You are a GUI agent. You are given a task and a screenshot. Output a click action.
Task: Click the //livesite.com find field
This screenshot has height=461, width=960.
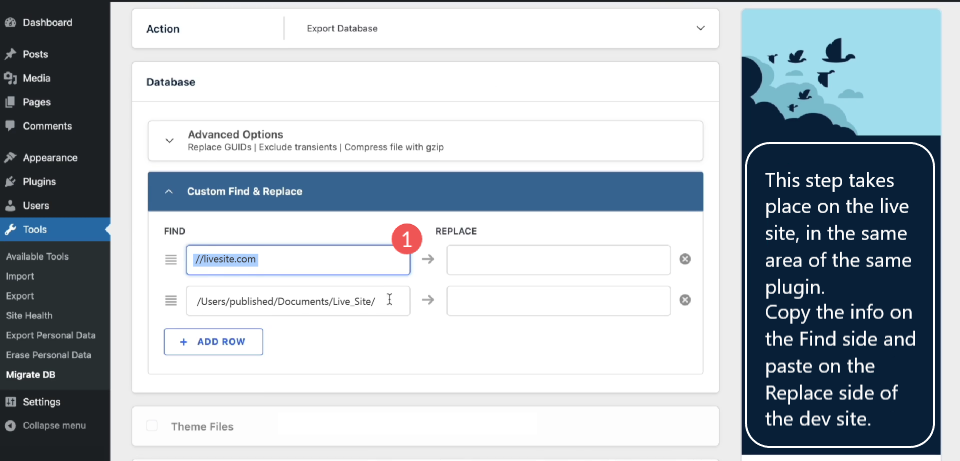pos(298,260)
